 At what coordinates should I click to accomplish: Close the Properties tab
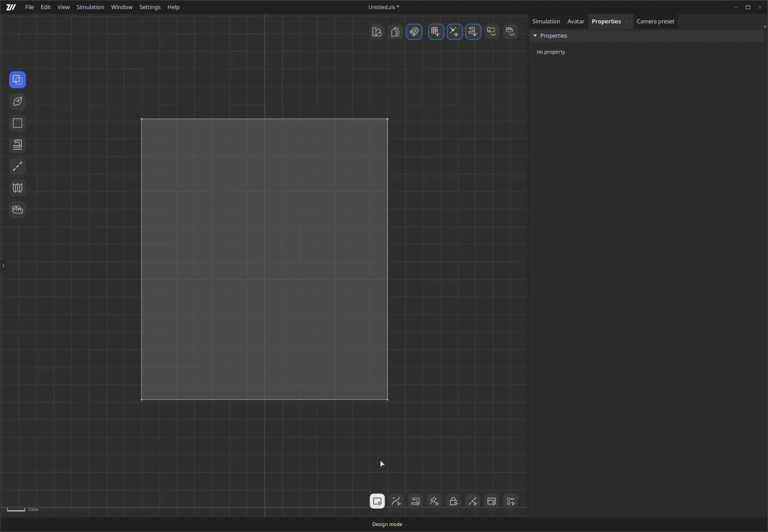point(626,22)
